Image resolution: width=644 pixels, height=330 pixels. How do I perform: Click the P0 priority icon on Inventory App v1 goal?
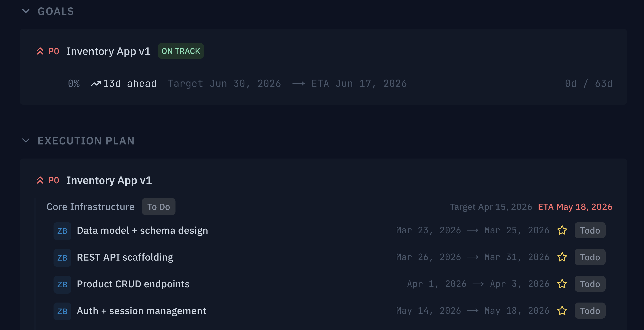40,51
